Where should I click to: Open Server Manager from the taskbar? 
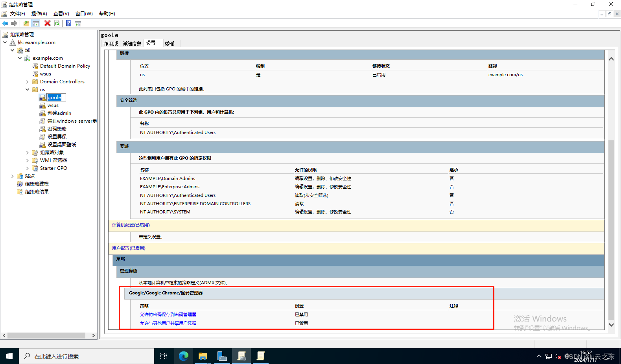click(222, 356)
